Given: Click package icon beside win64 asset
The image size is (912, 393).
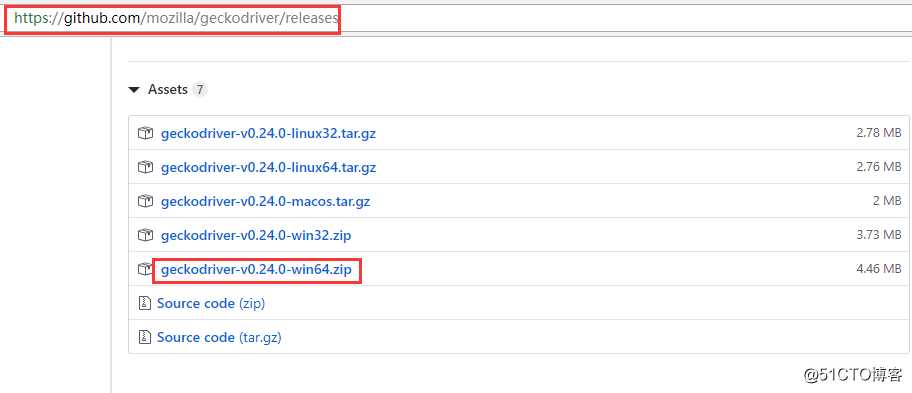Looking at the screenshot, I should point(145,270).
